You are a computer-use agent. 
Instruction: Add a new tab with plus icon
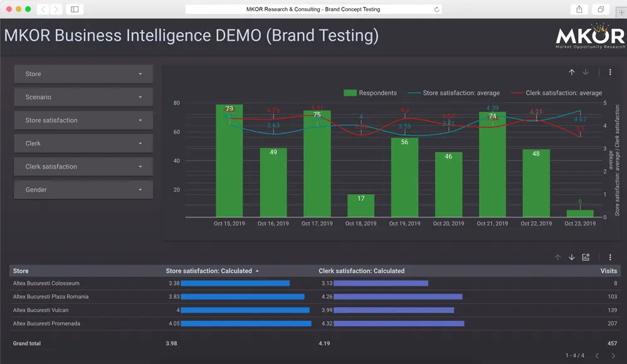621,12
